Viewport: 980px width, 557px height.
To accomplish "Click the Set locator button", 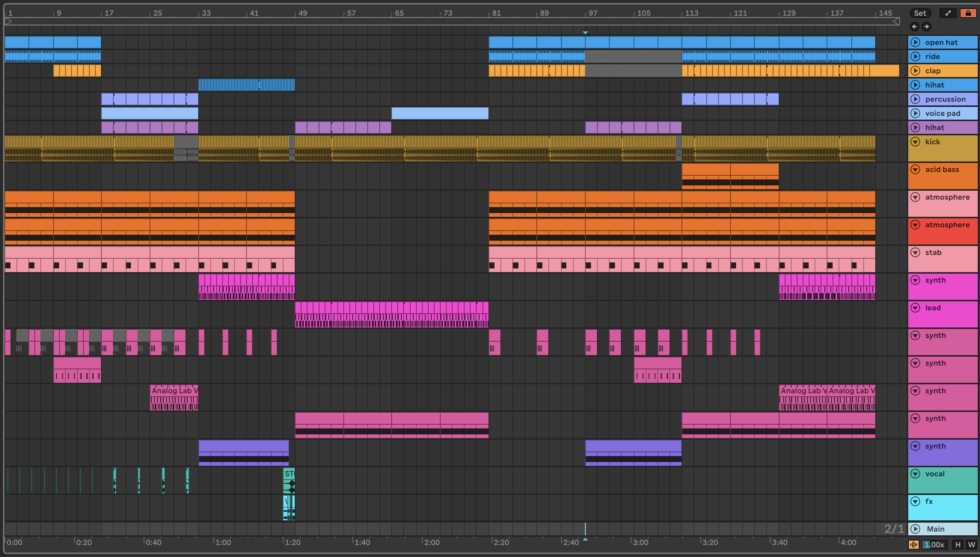I will tap(919, 13).
